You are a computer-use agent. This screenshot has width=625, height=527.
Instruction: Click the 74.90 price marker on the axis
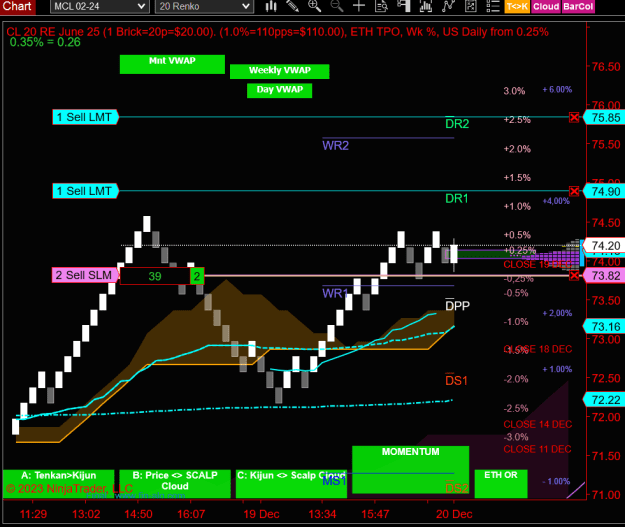pyautogui.click(x=604, y=191)
